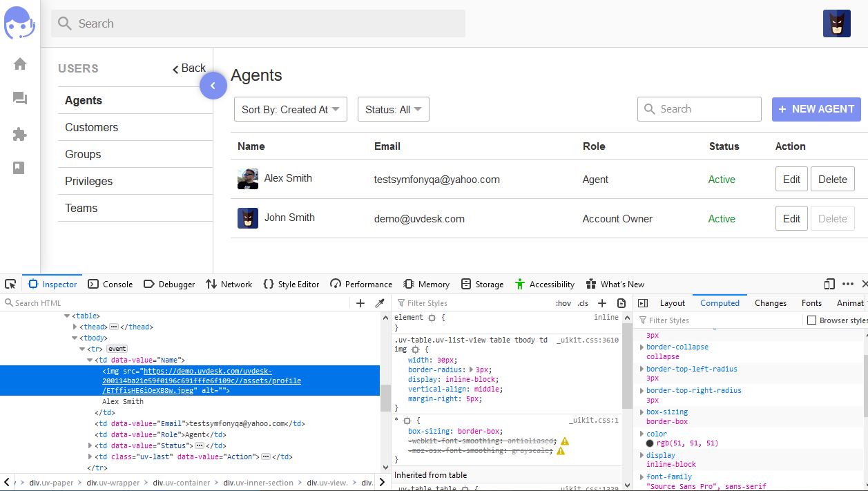The width and height of the screenshot is (868, 491).
Task: Open the devtools three-dots options menu
Action: coord(848,284)
